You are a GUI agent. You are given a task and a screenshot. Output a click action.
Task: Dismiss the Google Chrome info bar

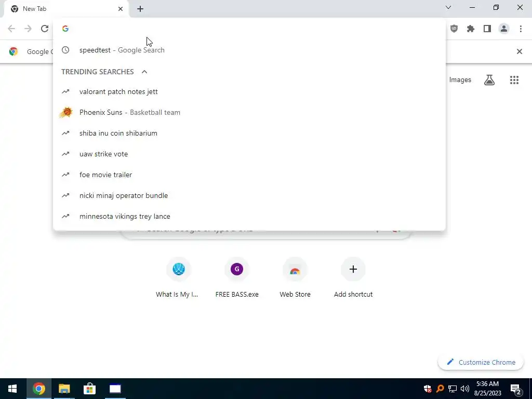click(519, 51)
